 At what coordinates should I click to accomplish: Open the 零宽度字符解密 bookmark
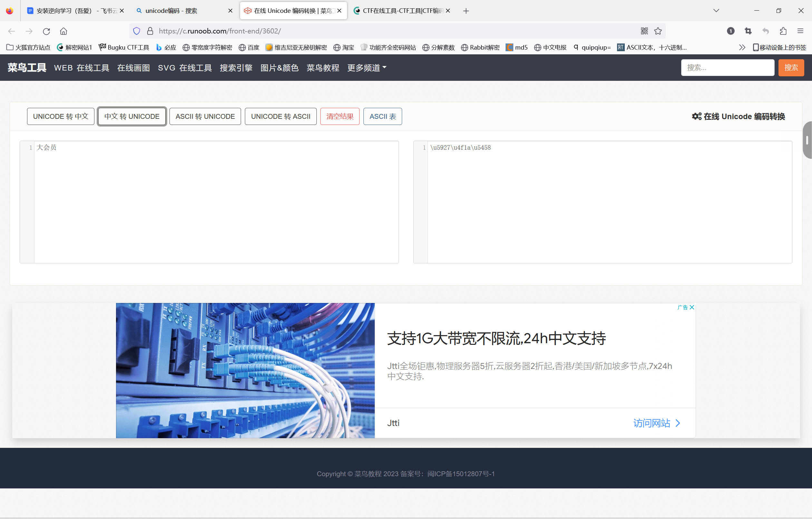[208, 48]
